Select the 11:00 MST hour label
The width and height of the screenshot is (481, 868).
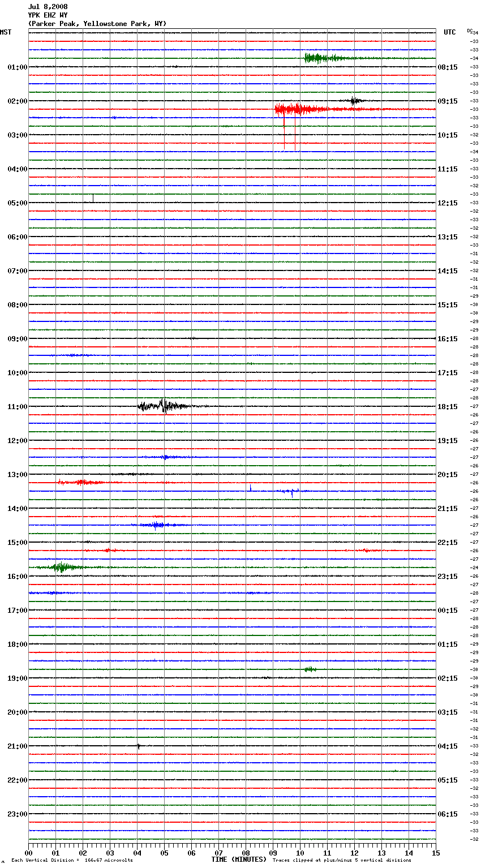tap(18, 407)
